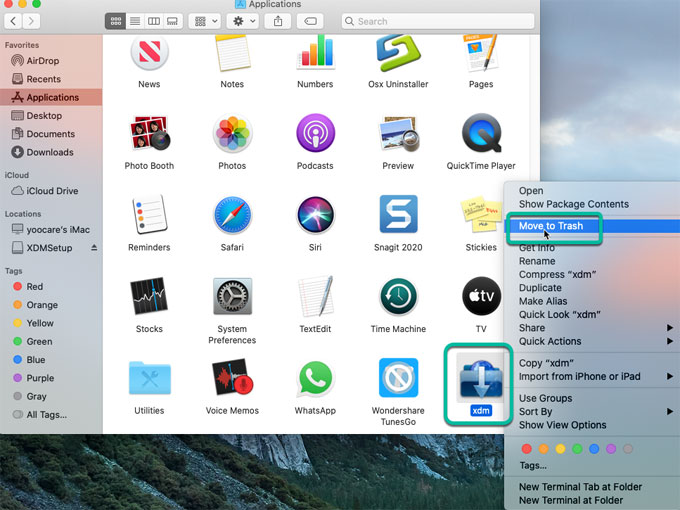Open the Osx Uninstaller app

(x=398, y=51)
